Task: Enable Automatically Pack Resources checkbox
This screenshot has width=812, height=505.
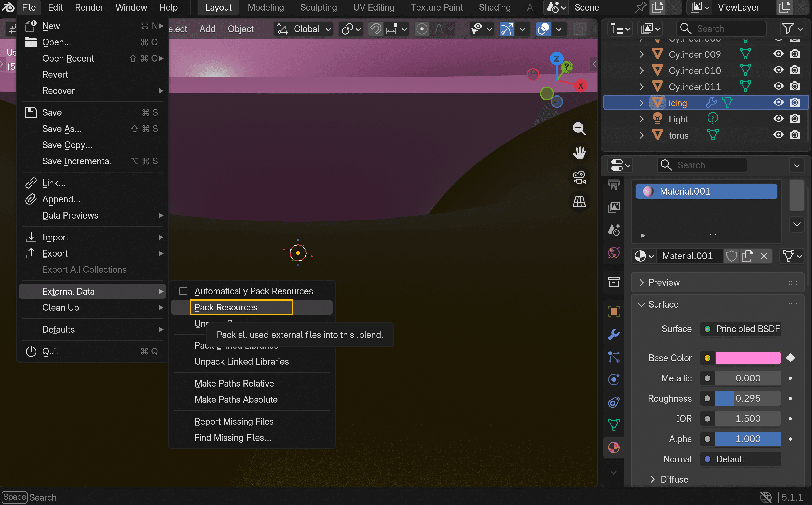Action: pyautogui.click(x=183, y=291)
